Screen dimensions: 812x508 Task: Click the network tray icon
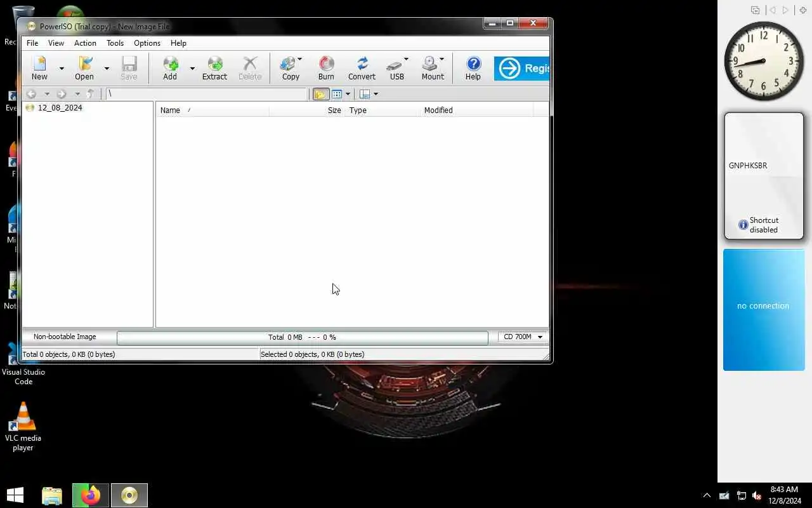point(741,496)
